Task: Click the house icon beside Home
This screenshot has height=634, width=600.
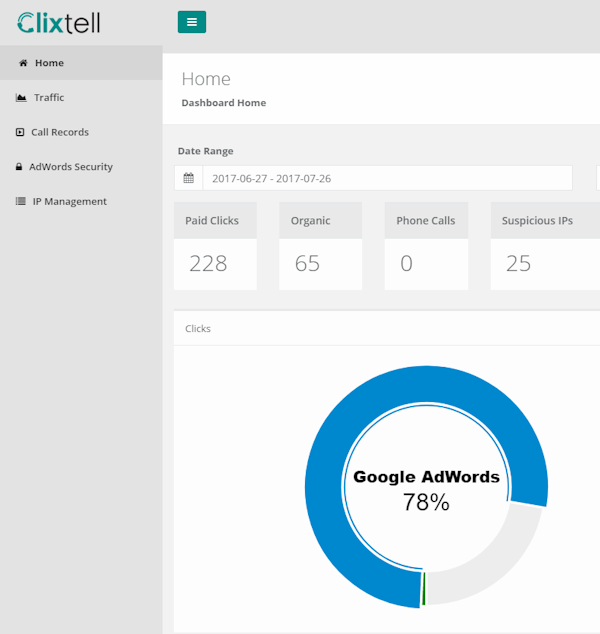Action: point(23,63)
